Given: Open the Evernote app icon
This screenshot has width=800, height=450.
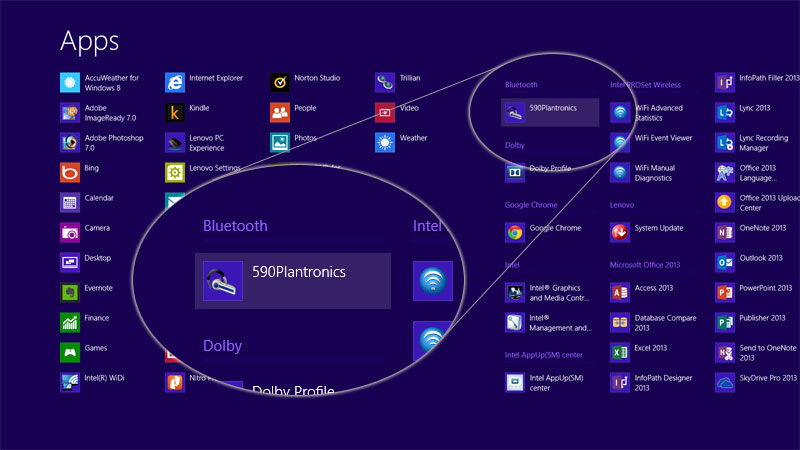Looking at the screenshot, I should click(70, 292).
